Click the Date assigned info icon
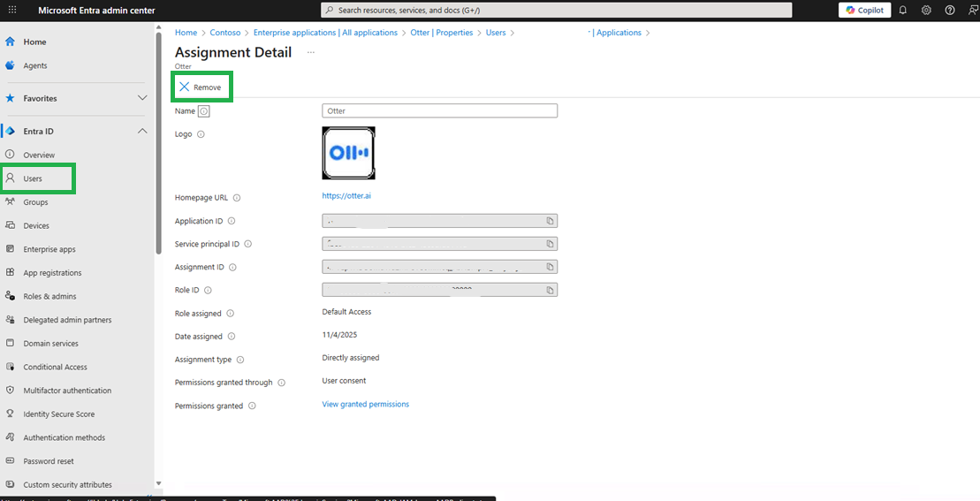Viewport: 980px width, 501px height. (x=232, y=337)
